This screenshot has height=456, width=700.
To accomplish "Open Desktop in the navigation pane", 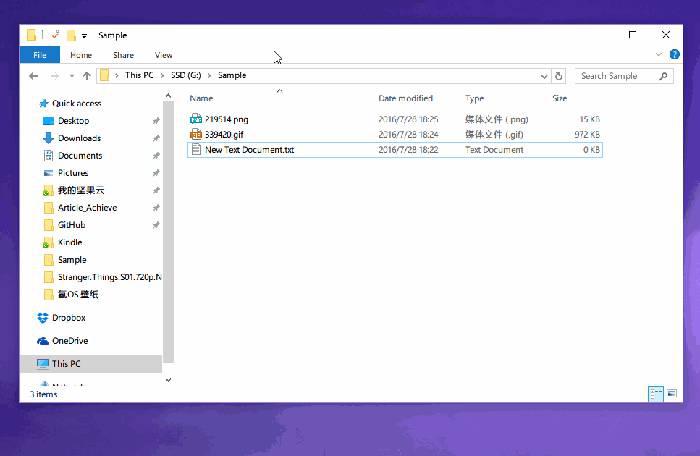I will click(x=73, y=121).
